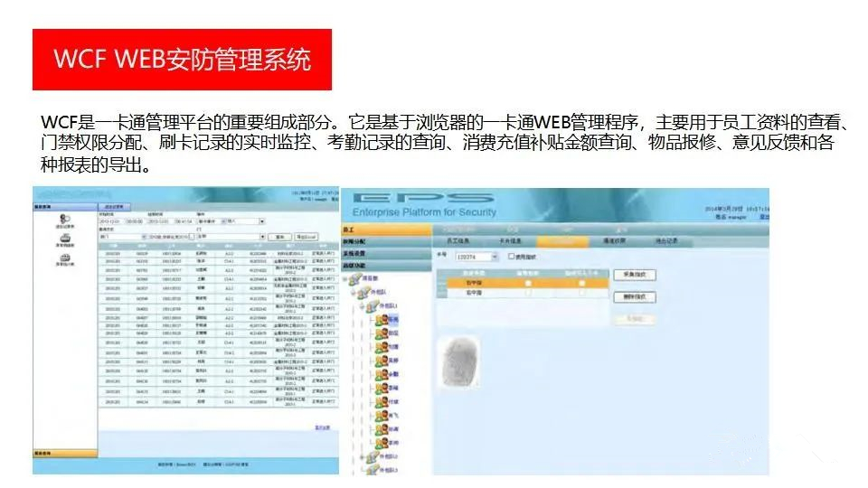Toggle the 使用指纹 checkbox
The image size is (868, 488).
click(512, 256)
